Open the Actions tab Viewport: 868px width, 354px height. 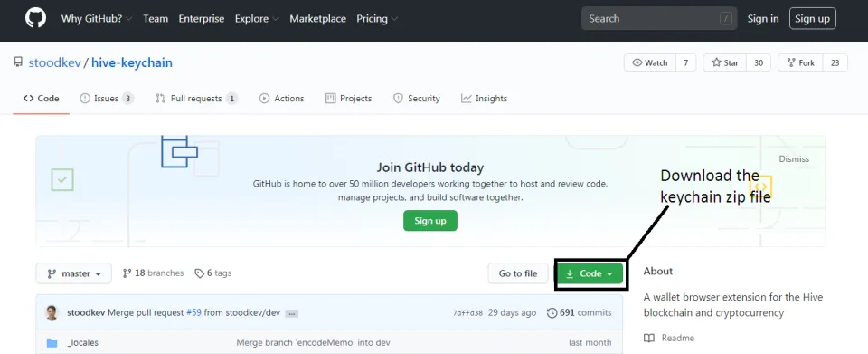(281, 98)
